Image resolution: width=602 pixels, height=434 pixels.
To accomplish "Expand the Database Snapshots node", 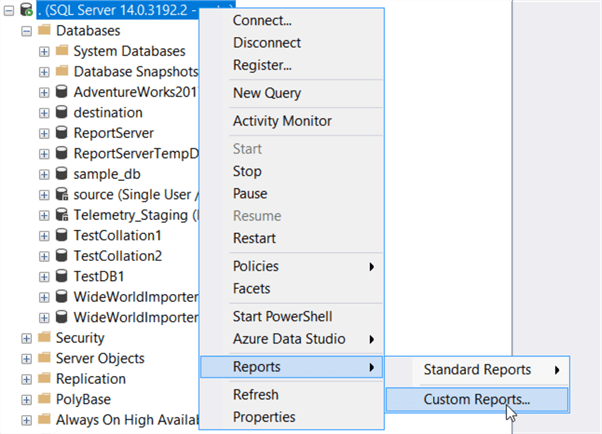I will [44, 72].
